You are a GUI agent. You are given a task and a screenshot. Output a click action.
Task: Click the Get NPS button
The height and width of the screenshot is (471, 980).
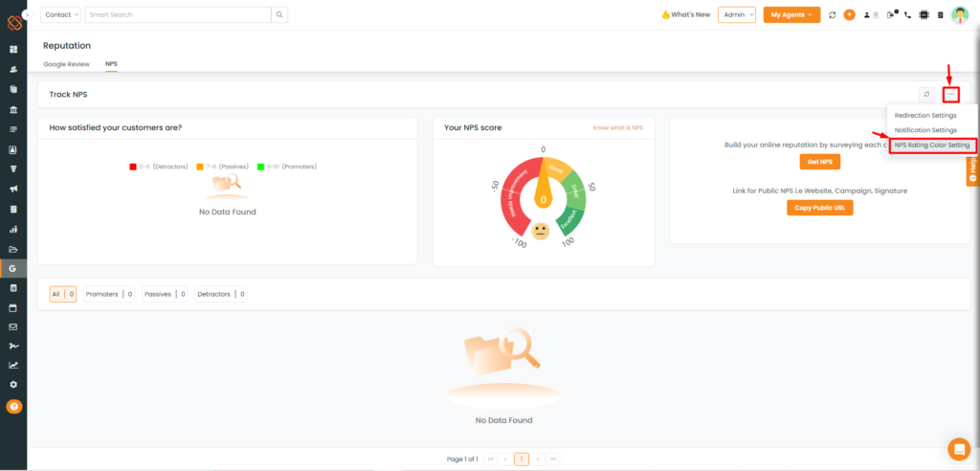819,162
